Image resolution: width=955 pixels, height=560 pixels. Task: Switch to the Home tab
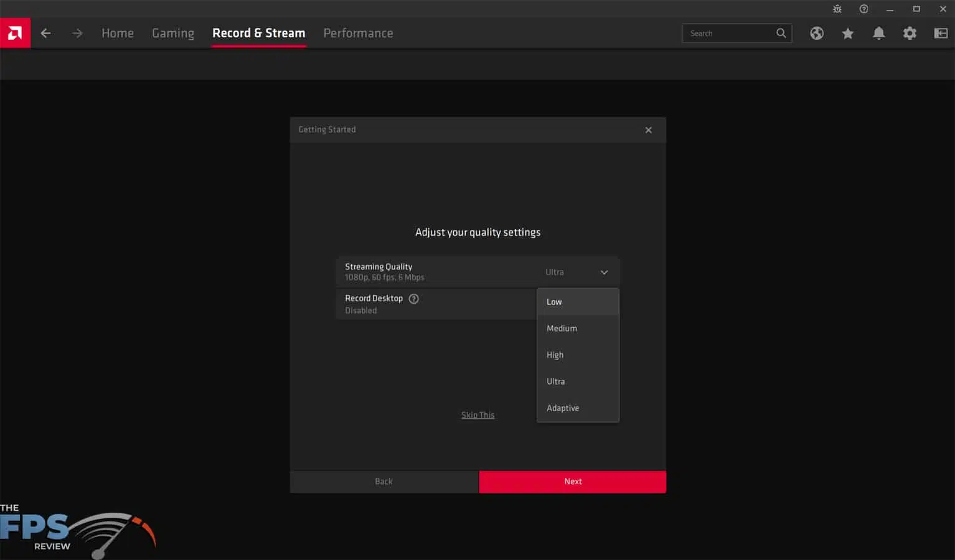click(x=118, y=33)
